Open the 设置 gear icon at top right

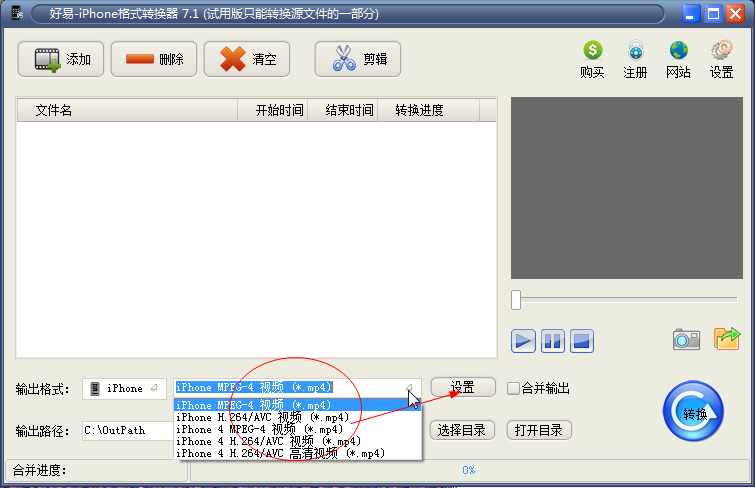[x=721, y=51]
